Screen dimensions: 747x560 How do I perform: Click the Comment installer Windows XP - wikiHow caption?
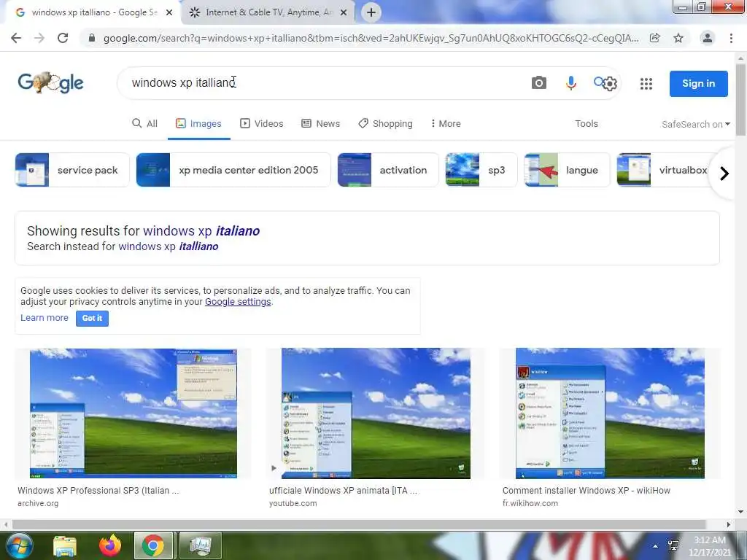[586, 491]
